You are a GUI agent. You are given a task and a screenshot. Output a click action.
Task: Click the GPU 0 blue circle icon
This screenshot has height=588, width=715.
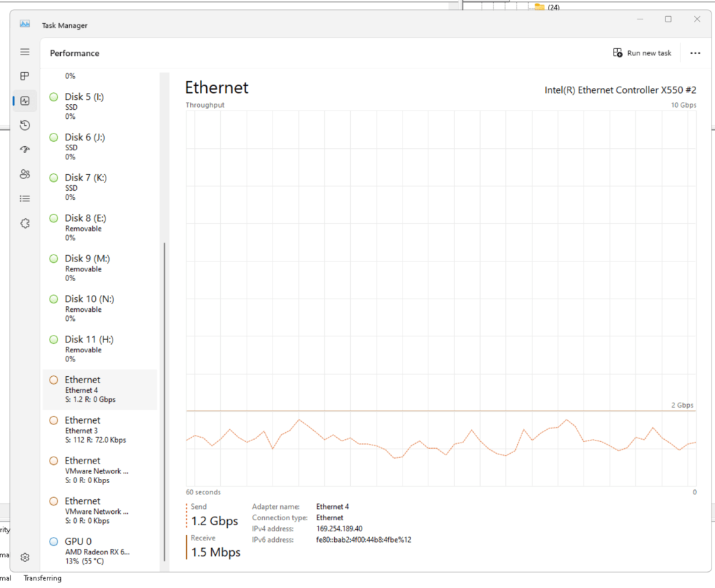pyautogui.click(x=54, y=541)
